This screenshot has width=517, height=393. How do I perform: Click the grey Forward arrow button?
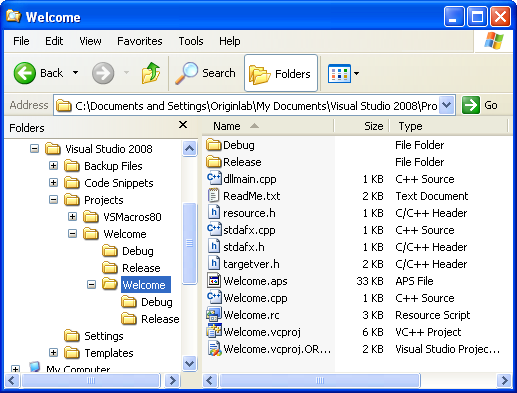pyautogui.click(x=103, y=73)
